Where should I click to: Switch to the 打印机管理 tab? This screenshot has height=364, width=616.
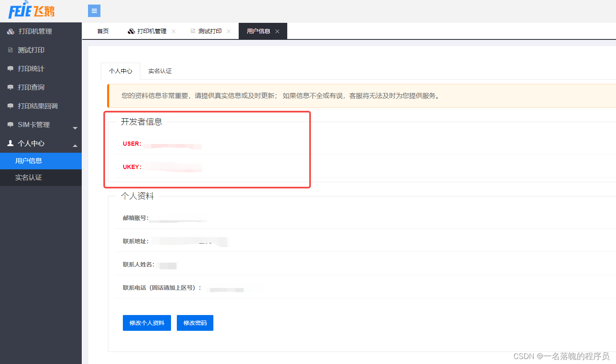coord(152,31)
